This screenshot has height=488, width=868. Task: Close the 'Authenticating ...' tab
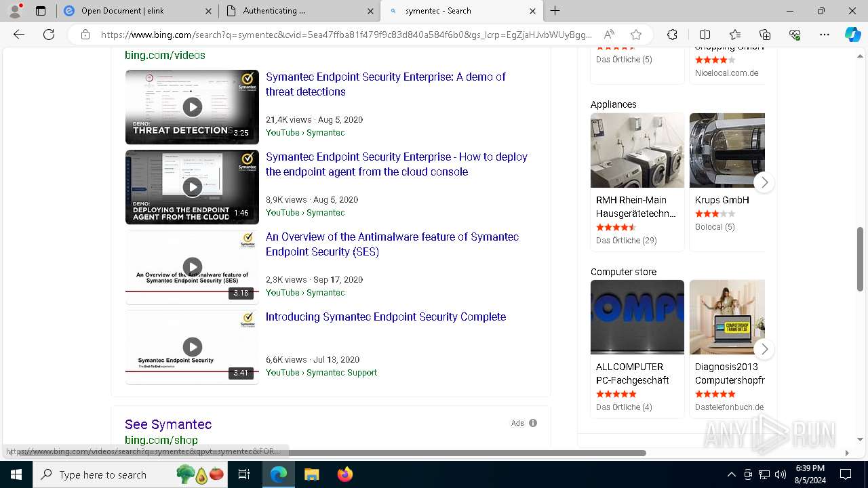370,11
